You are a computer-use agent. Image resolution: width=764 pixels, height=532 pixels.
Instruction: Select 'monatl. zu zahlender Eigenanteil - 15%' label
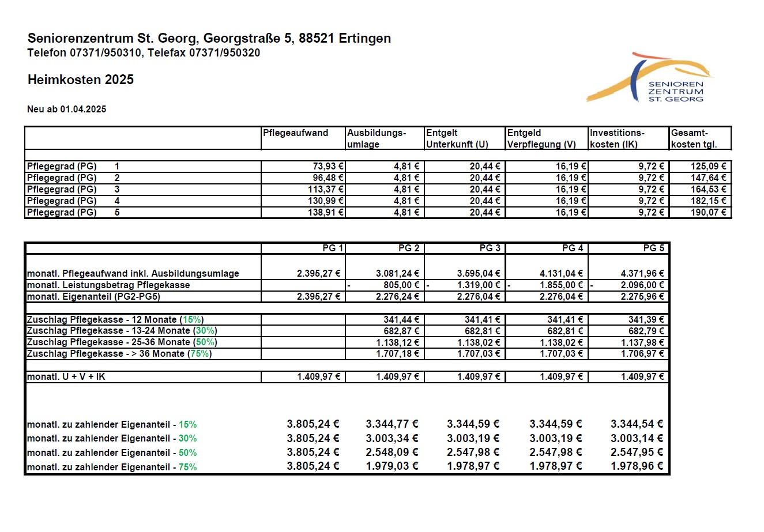coord(112,425)
